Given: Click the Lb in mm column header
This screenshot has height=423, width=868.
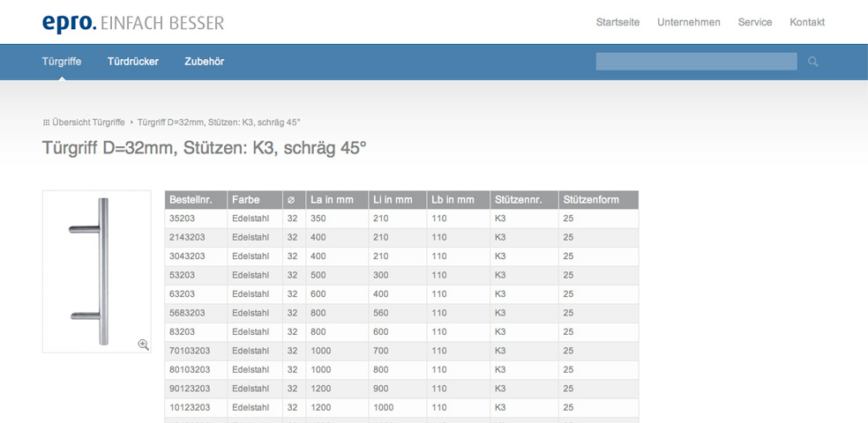Looking at the screenshot, I should click(x=458, y=200).
